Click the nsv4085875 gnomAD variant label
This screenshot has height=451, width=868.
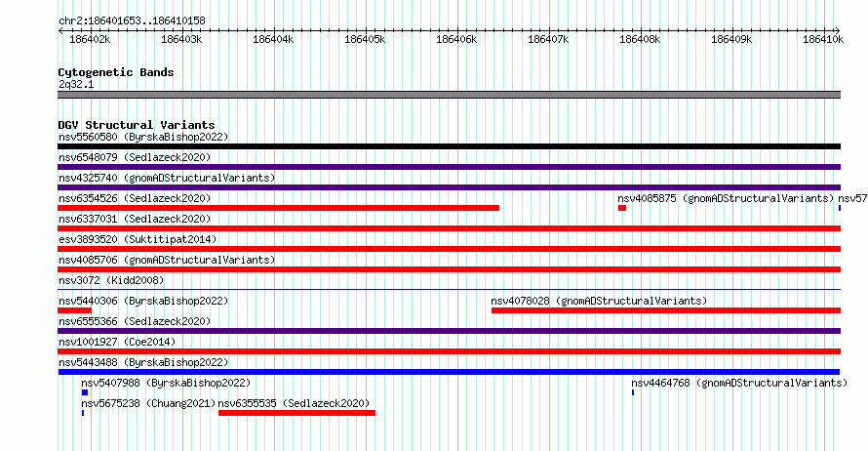(x=726, y=198)
